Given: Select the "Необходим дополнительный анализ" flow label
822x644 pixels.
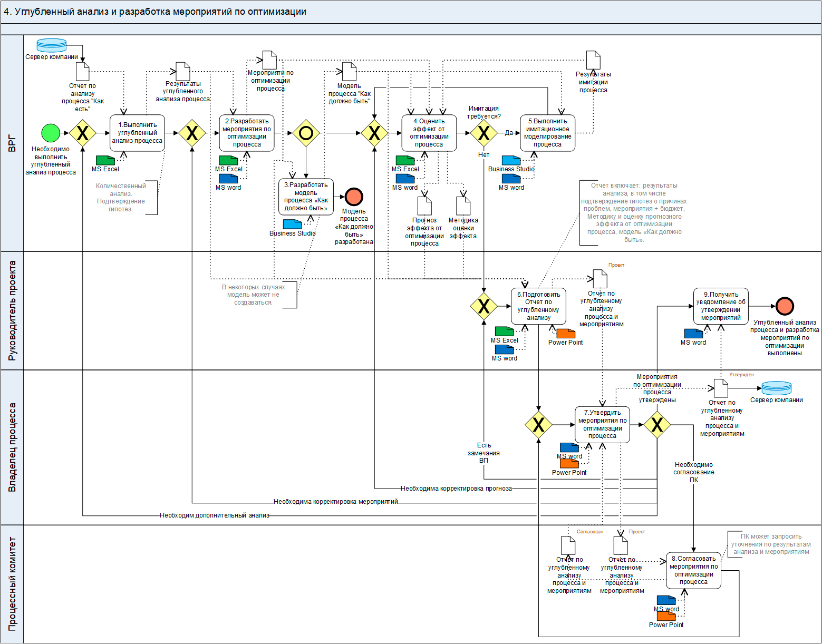Looking at the screenshot, I should click(215, 515).
